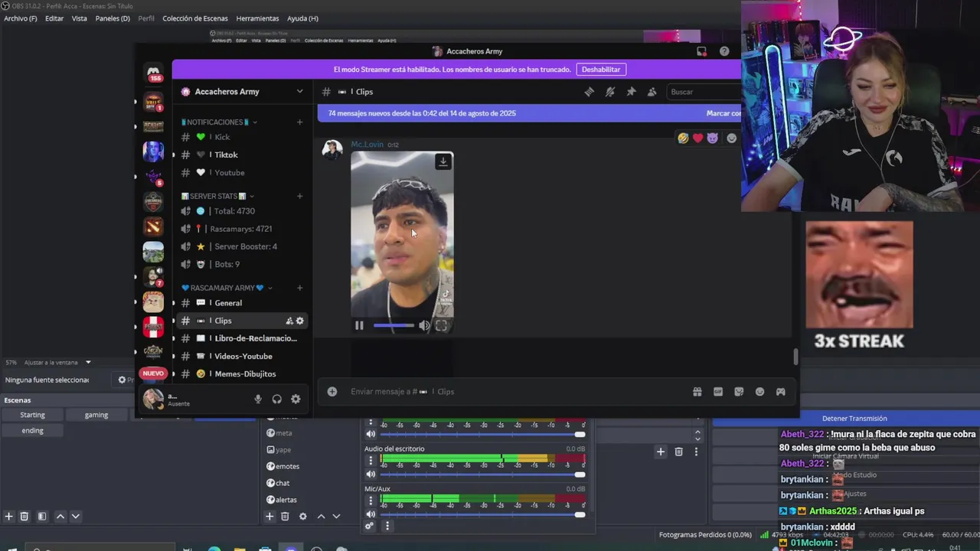Create channel in SERVER STATS category
This screenshot has width=980, height=551.
(x=299, y=196)
